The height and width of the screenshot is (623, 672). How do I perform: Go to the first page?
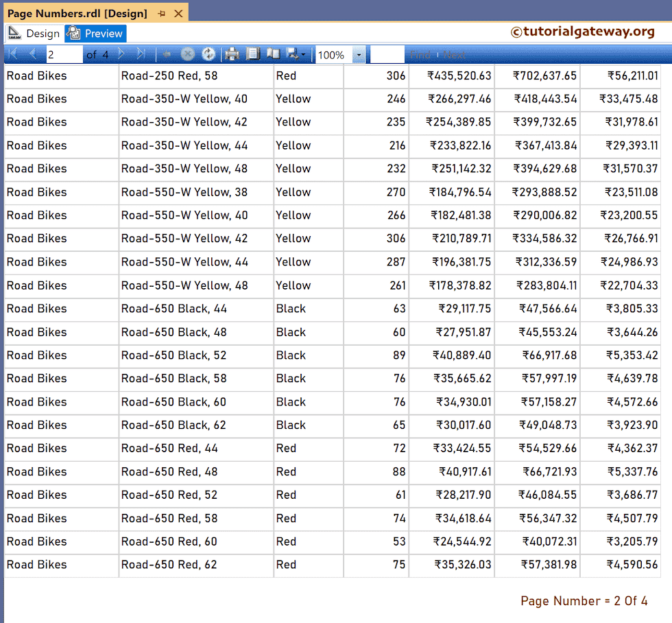(12, 54)
